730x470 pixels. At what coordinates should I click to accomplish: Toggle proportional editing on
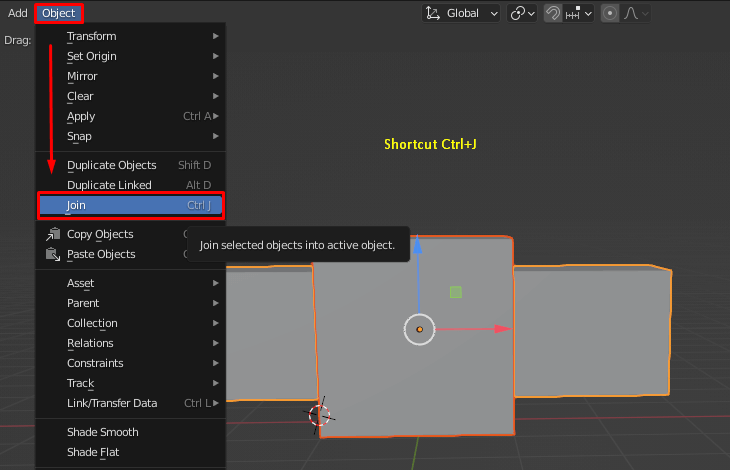pyautogui.click(x=610, y=13)
